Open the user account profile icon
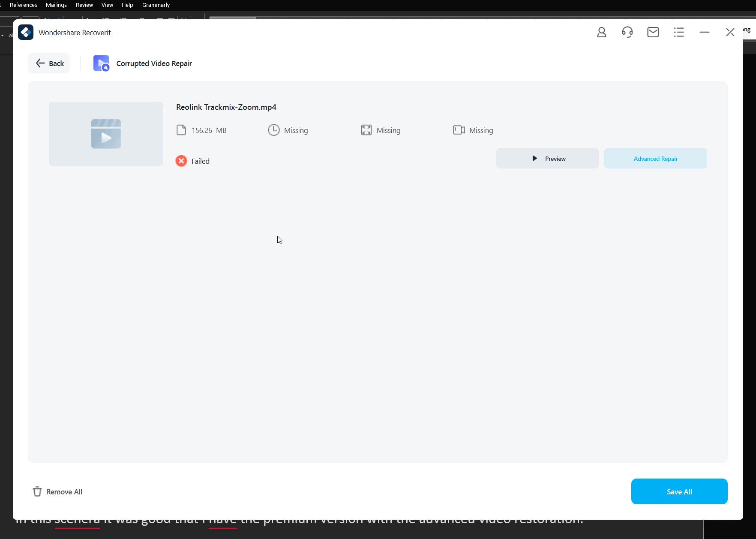The width and height of the screenshot is (756, 539). pos(601,32)
